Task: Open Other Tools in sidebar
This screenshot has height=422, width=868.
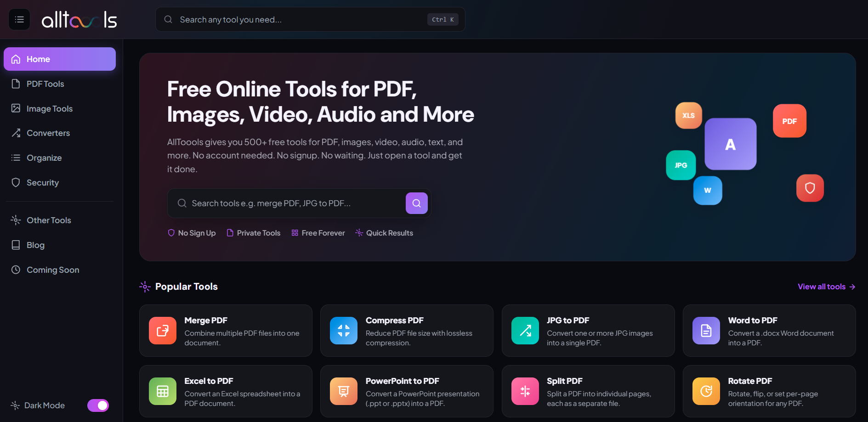Action: tap(60, 220)
